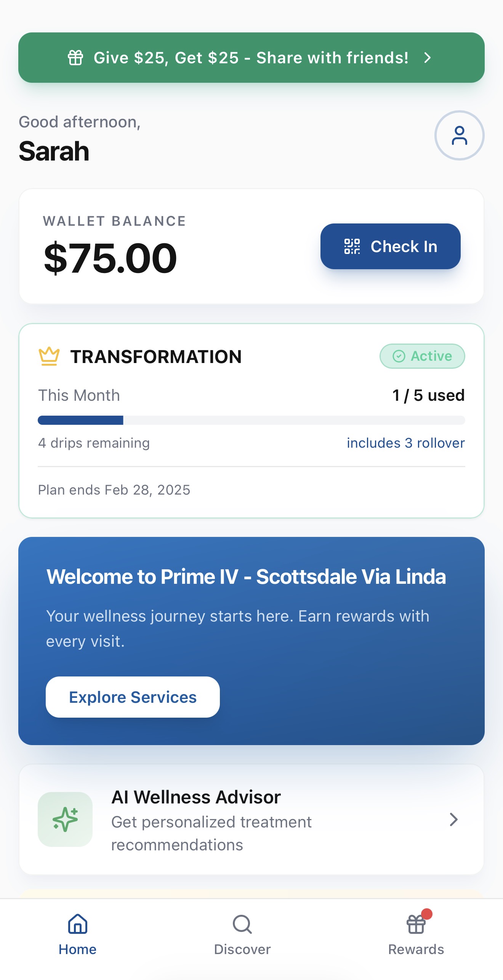Click the crown icon beside TRANSFORMATION
The height and width of the screenshot is (980, 503).
pyautogui.click(x=49, y=357)
